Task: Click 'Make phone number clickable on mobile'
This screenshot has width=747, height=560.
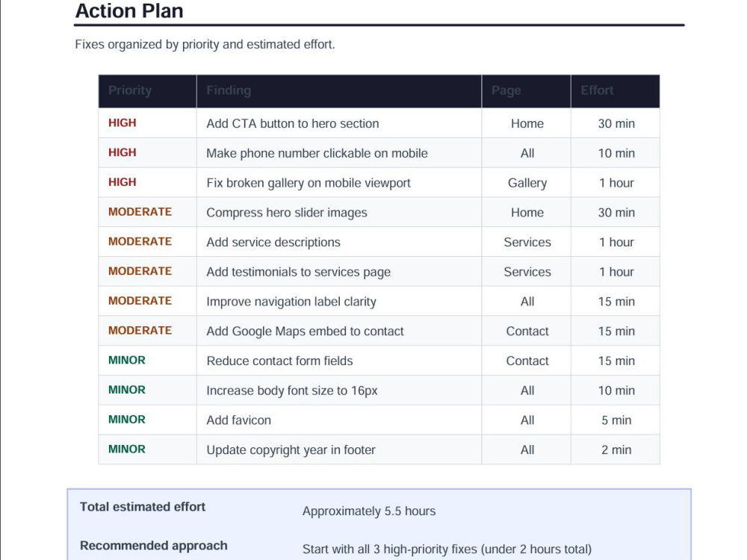Action: pyautogui.click(x=317, y=153)
